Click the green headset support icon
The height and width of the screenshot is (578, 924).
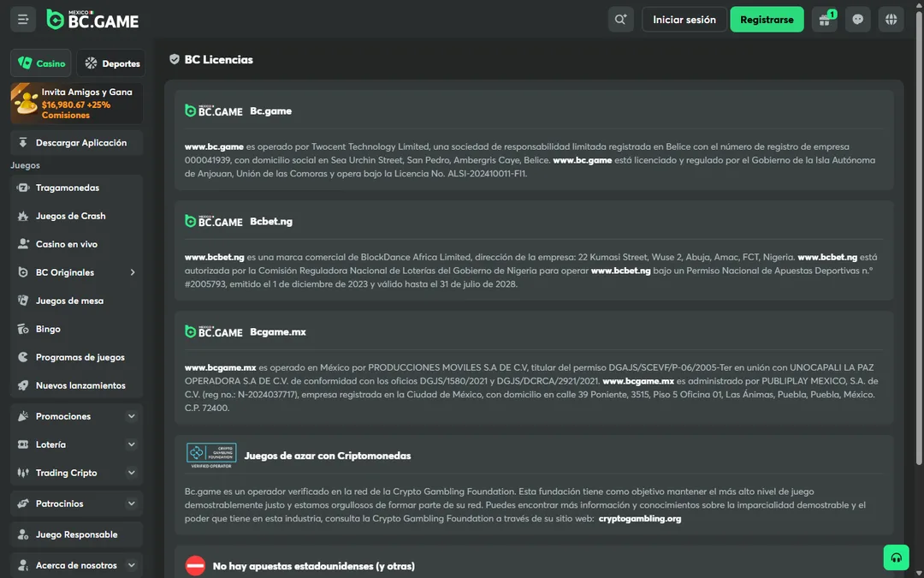point(897,557)
